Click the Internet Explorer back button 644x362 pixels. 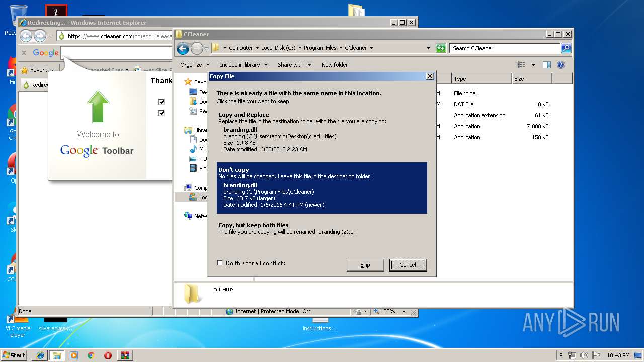tap(26, 36)
